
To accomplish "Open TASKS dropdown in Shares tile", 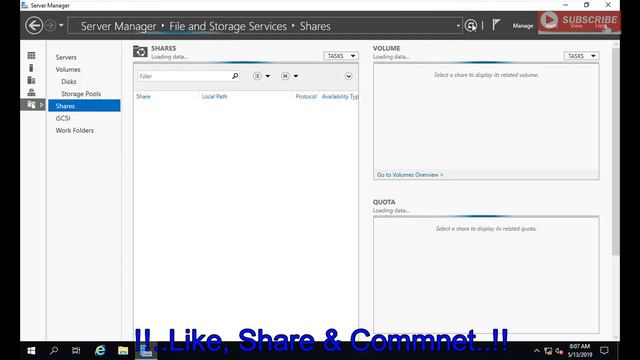I will (341, 56).
